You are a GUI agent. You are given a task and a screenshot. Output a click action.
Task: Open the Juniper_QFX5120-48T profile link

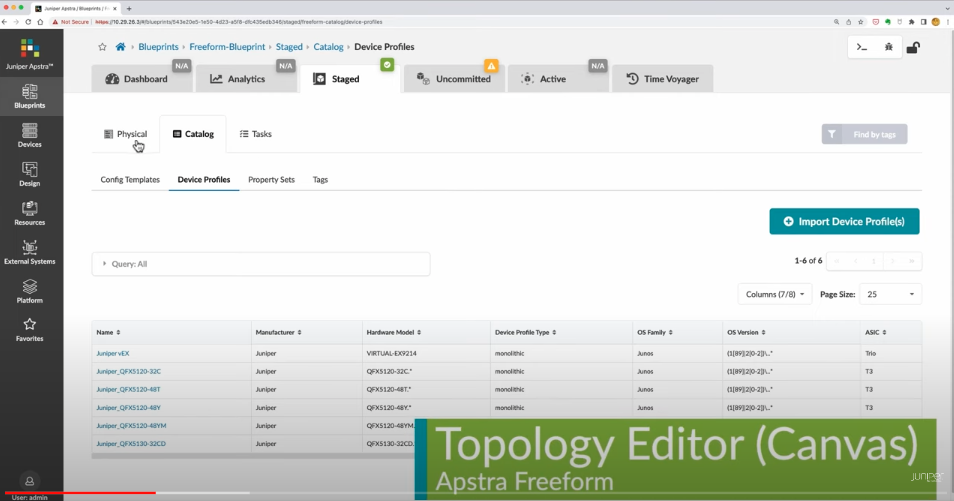coord(128,389)
